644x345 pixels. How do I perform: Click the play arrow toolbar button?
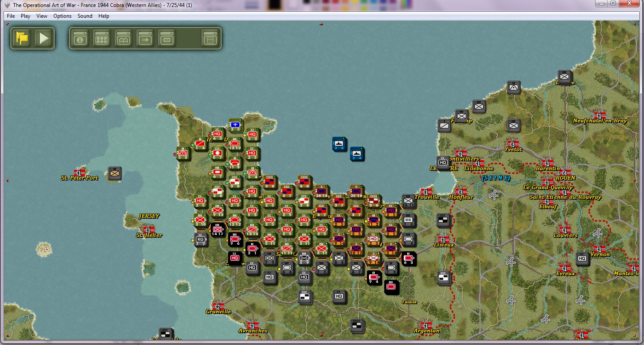44,38
